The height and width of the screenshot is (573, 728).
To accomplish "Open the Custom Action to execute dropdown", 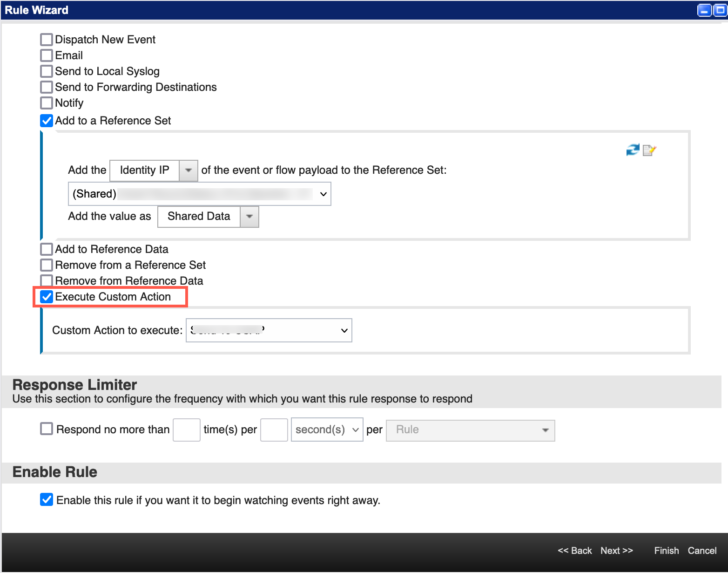I will [x=269, y=330].
